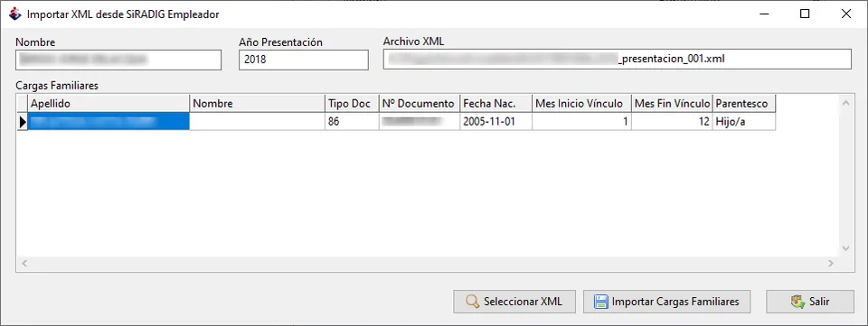Click the Fecha Nac. column header

tap(496, 104)
